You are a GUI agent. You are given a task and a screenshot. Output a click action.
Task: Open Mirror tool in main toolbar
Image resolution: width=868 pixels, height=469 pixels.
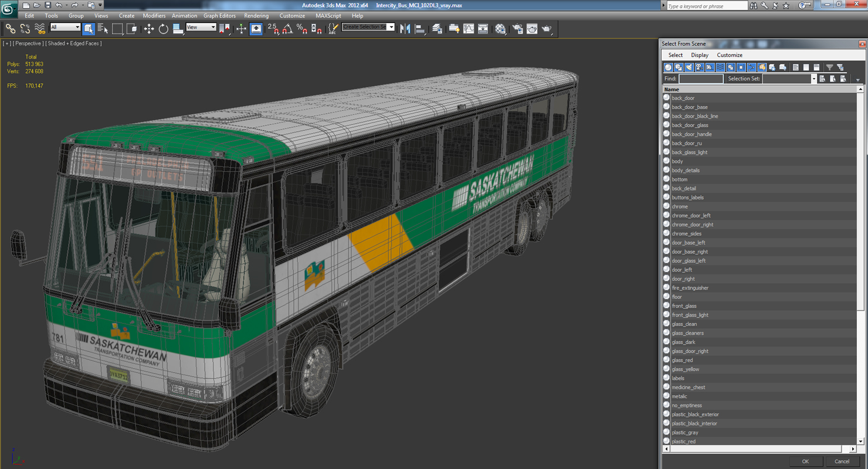click(x=405, y=28)
